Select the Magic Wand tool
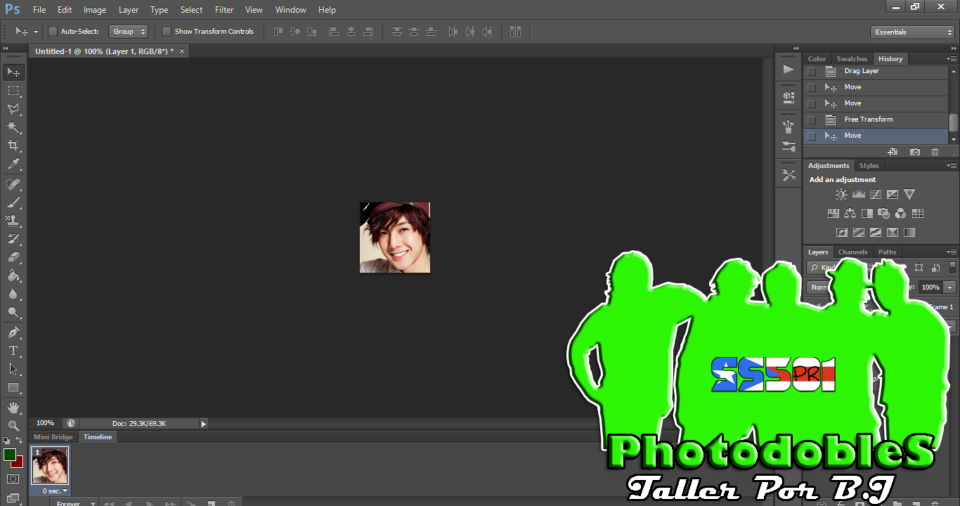The width and height of the screenshot is (960, 506). point(13,127)
